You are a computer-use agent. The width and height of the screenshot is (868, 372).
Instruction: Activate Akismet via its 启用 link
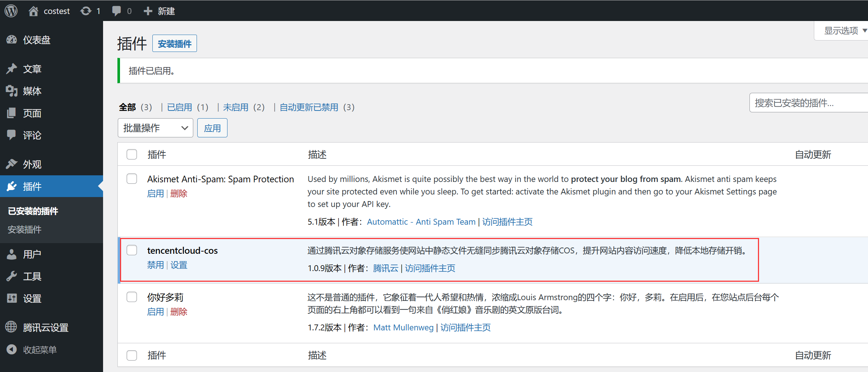155,193
